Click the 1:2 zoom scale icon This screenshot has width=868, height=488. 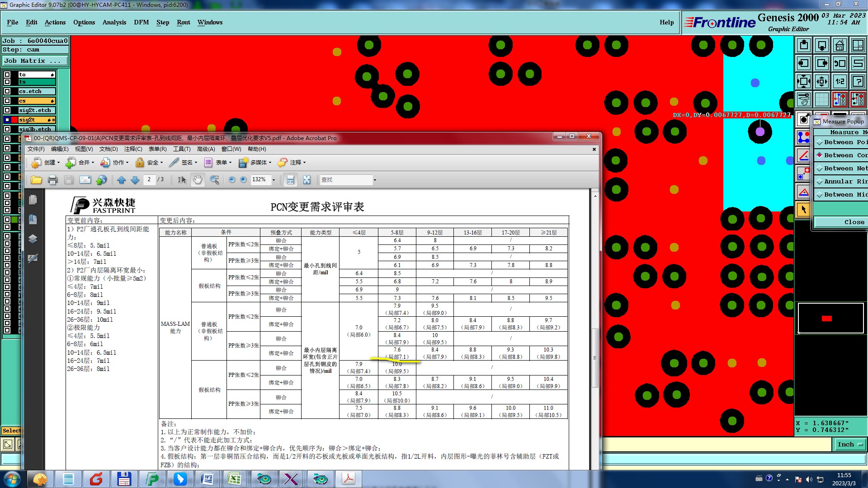click(840, 82)
